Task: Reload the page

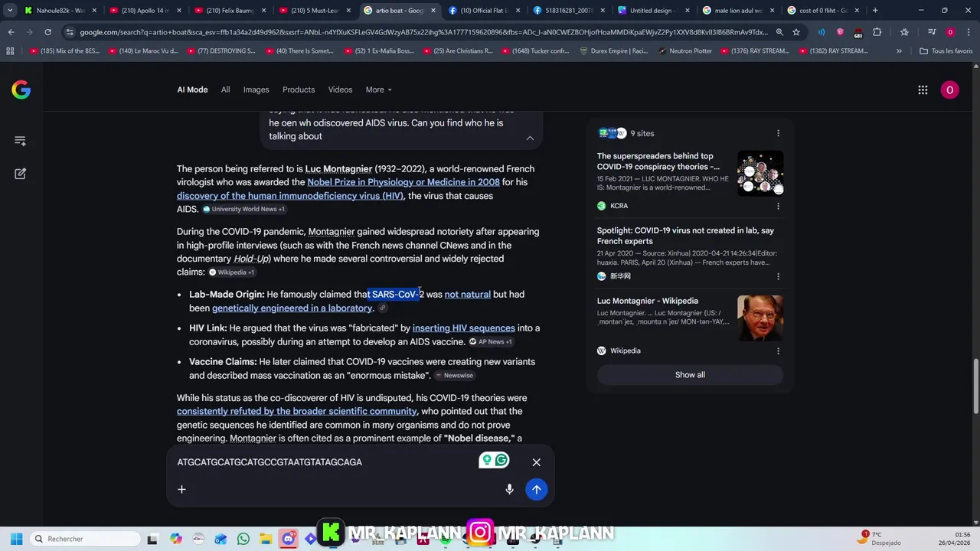Action: point(47,32)
